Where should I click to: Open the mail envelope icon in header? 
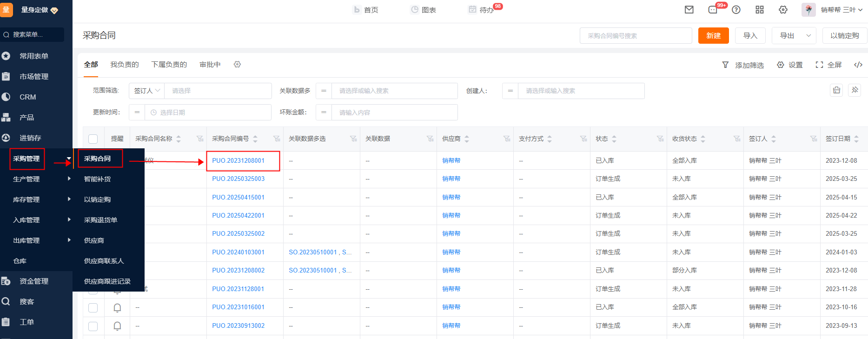pyautogui.click(x=689, y=10)
